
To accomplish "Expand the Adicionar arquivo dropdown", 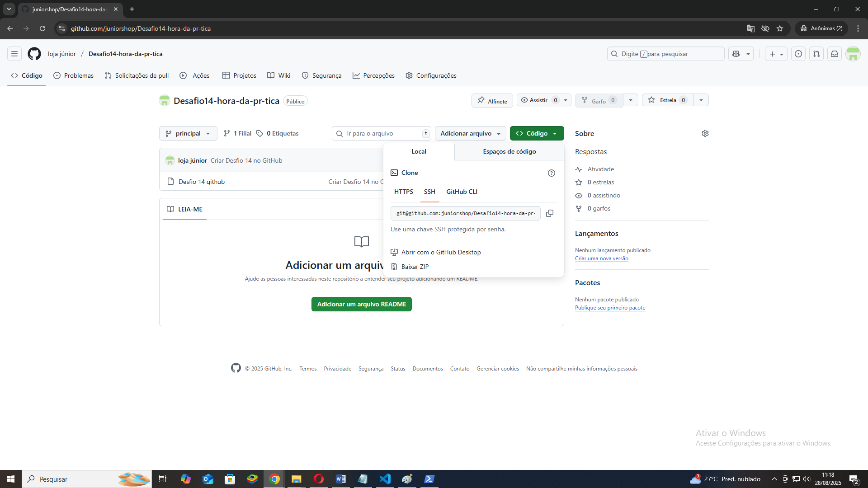I will click(471, 133).
